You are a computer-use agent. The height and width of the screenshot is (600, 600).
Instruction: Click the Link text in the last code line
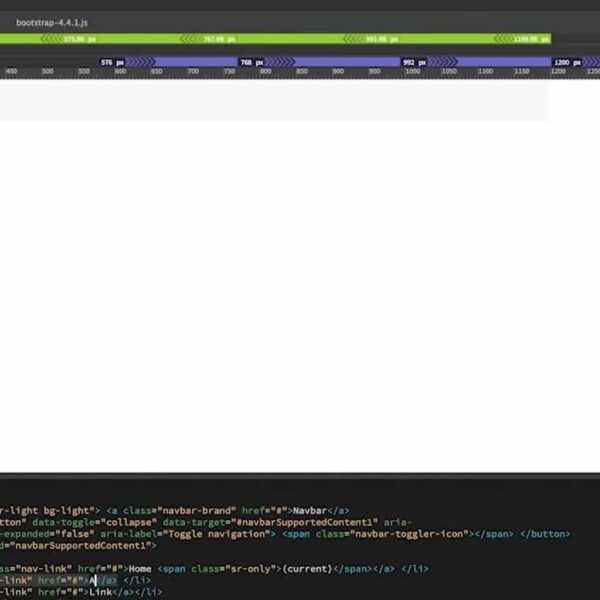pyautogui.click(x=101, y=592)
